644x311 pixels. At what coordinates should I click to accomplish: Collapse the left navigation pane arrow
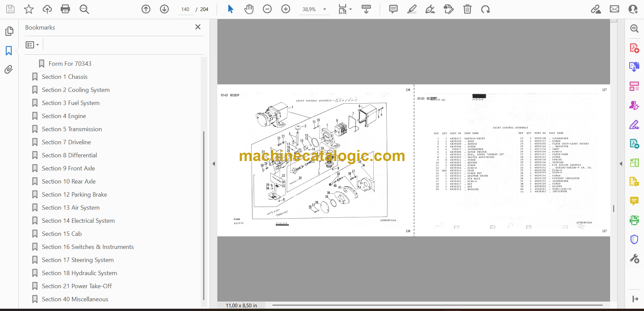pos(214,164)
